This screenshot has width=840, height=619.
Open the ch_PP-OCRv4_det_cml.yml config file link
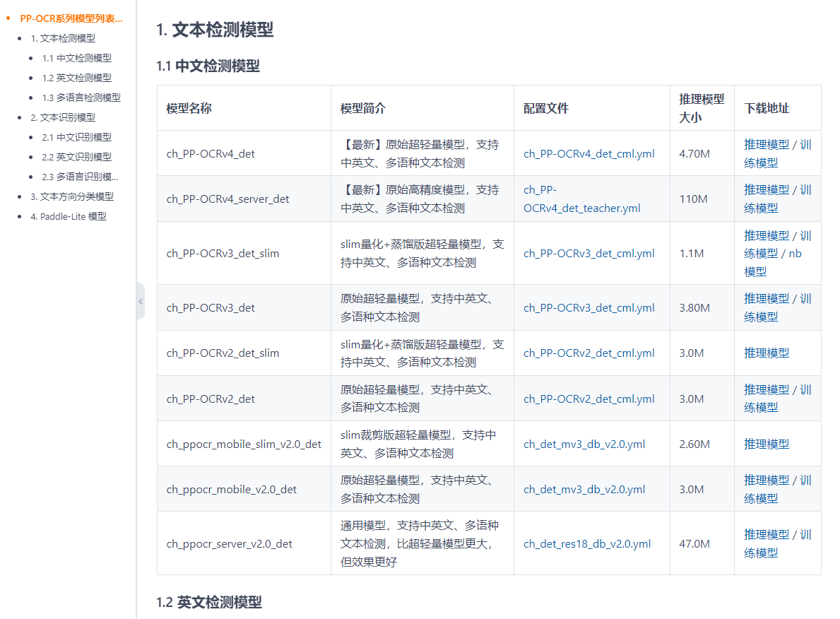coord(588,153)
